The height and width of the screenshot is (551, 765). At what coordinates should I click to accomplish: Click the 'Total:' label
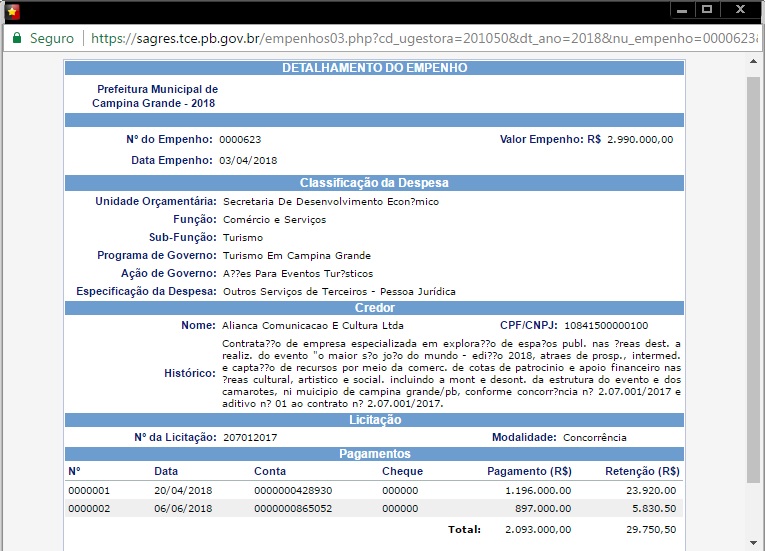point(464,530)
